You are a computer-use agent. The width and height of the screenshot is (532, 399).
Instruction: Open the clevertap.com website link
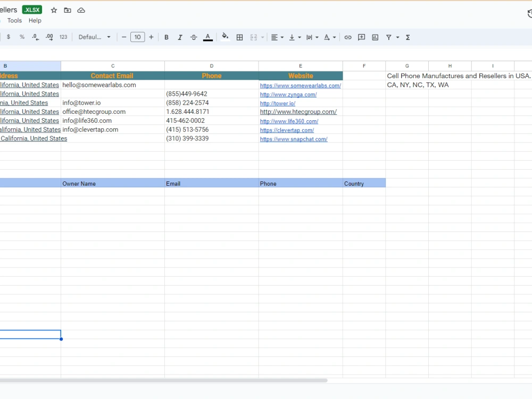pos(287,130)
